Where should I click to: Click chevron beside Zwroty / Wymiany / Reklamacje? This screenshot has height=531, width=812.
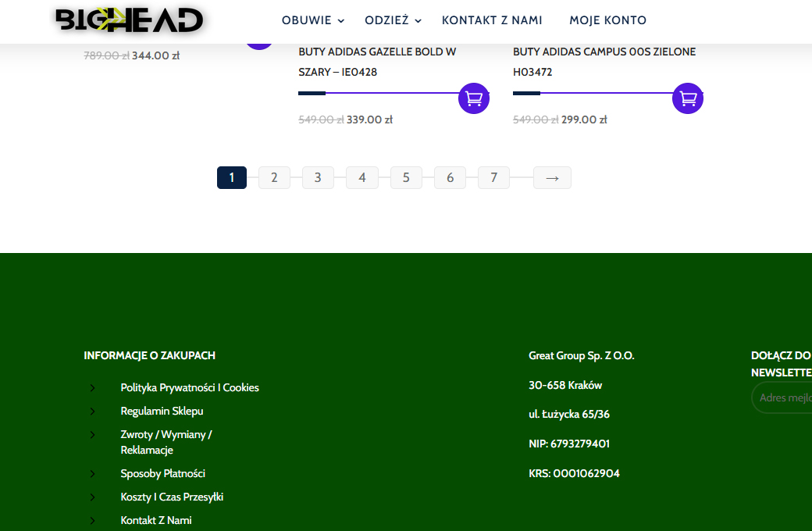93,435
